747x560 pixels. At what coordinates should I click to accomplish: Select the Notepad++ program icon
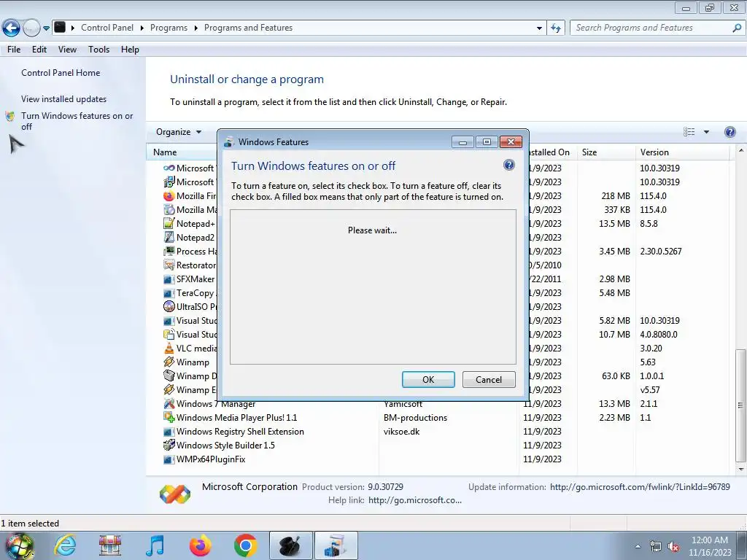pos(169,223)
